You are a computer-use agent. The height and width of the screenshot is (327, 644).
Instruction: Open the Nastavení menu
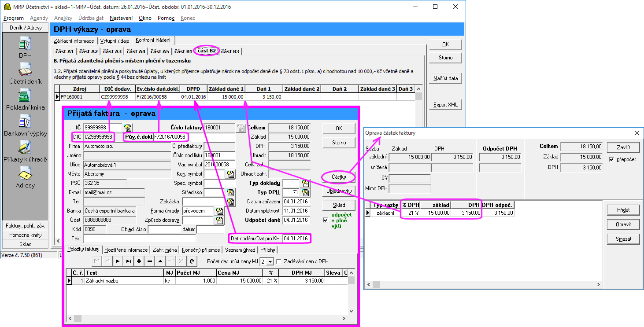(x=121, y=18)
